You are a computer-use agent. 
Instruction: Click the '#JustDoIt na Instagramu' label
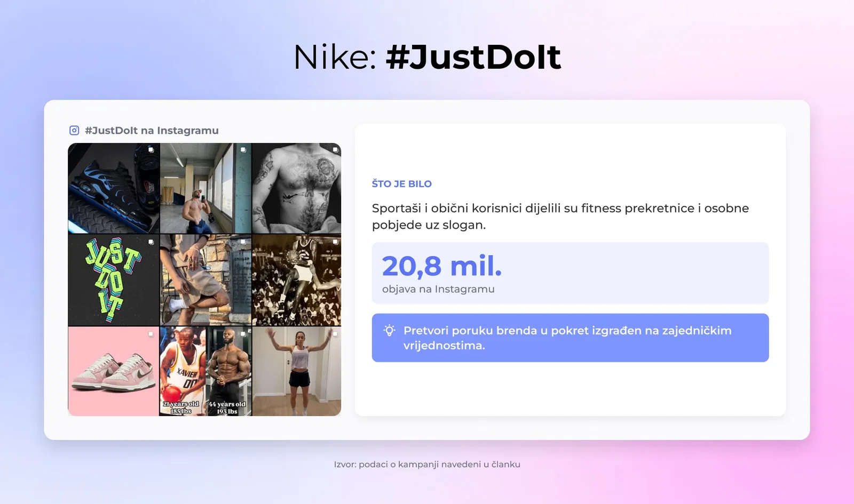tap(152, 131)
